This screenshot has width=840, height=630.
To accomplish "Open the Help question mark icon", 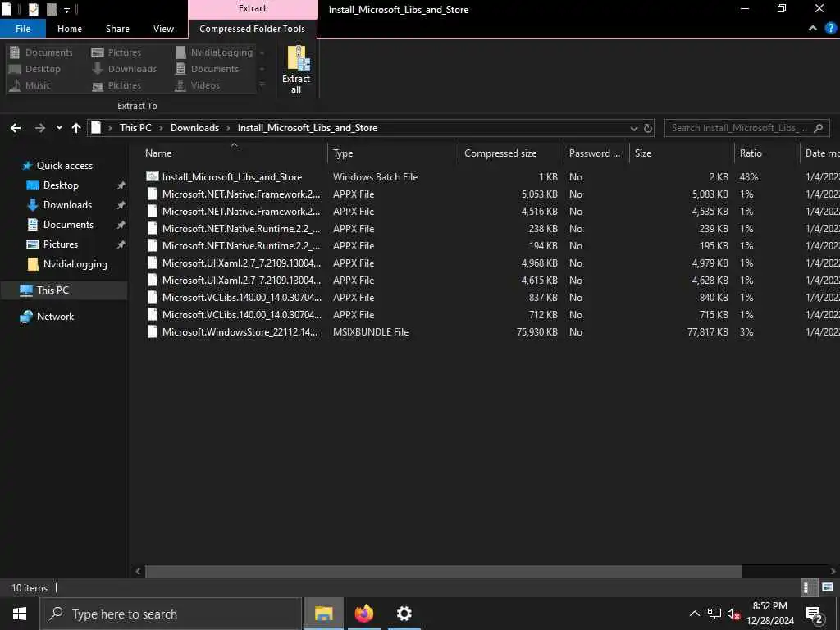I will point(830,29).
